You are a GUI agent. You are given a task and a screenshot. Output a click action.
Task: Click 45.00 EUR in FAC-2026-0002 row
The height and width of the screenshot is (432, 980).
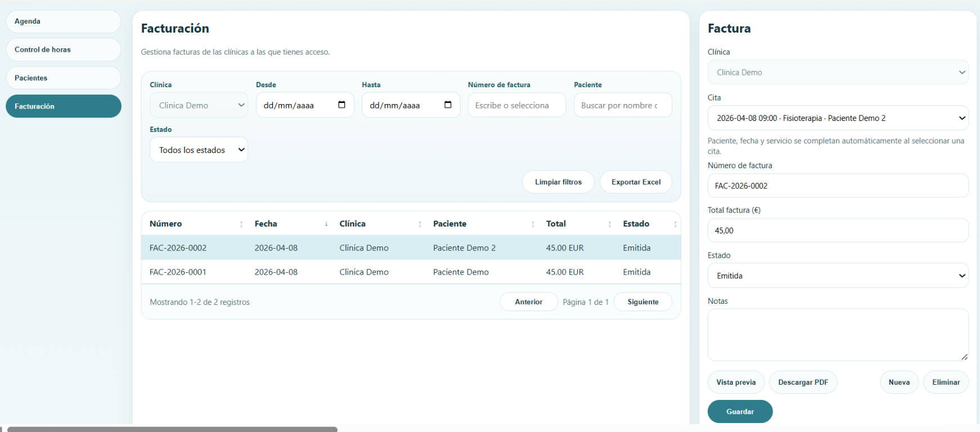click(565, 247)
